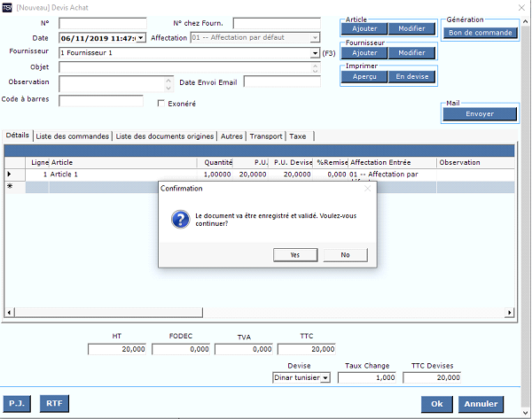
Task: Click the Observation column header in grid
Action: point(475,162)
